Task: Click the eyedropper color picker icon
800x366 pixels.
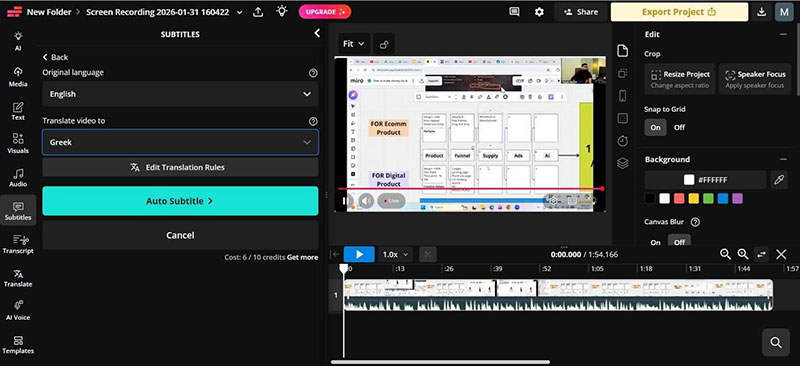Action: [779, 180]
